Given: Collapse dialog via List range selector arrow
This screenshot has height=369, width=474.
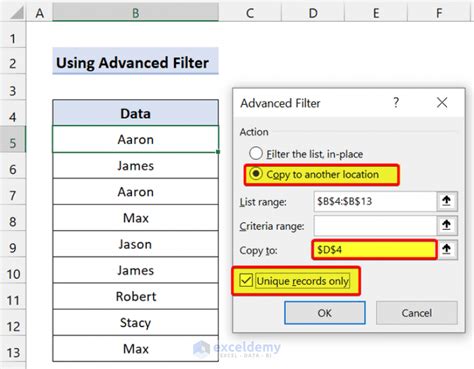Looking at the screenshot, I should pos(447,201).
